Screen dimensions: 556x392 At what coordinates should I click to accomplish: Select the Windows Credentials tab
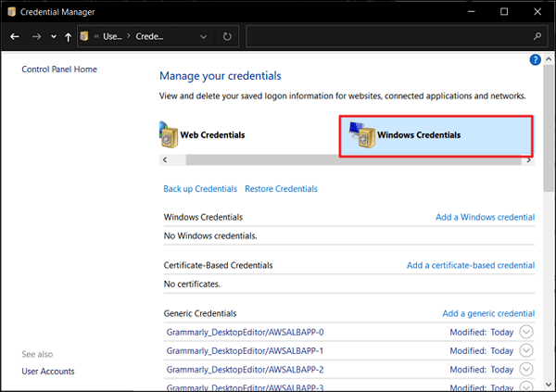click(x=418, y=135)
